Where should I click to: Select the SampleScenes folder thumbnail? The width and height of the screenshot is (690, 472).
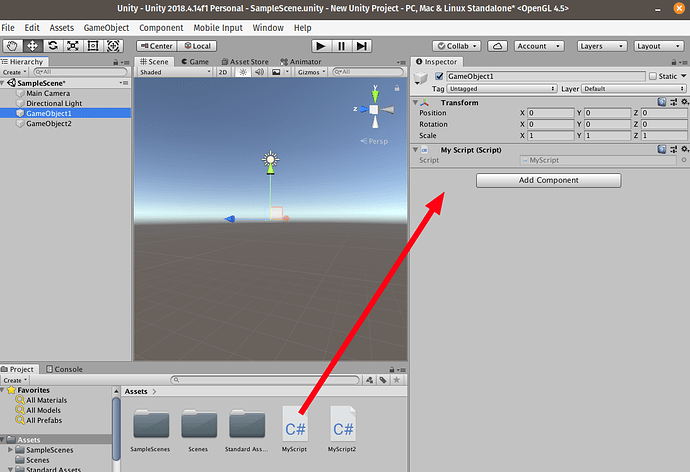pos(151,424)
